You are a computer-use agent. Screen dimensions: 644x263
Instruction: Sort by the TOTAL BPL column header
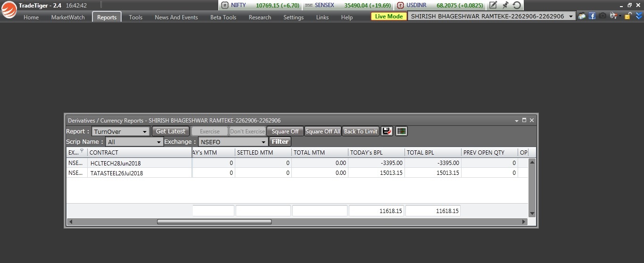coord(433,153)
